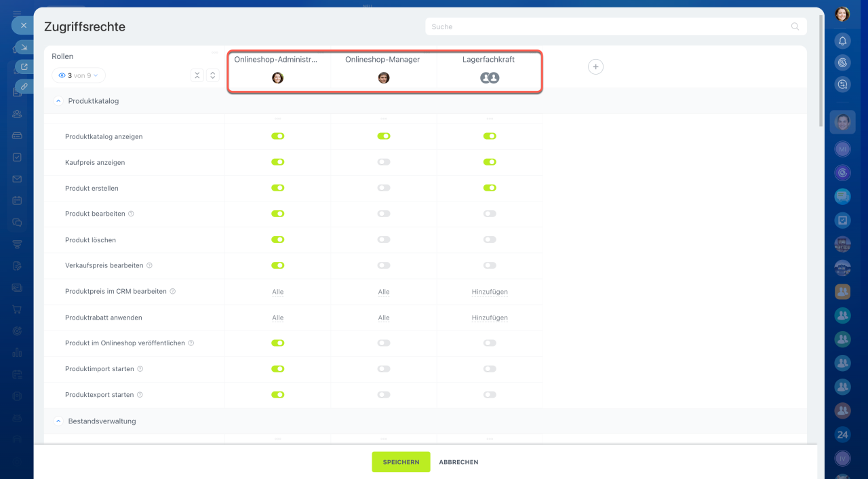
Task: Open left sidebar mail icon
Action: (17, 179)
